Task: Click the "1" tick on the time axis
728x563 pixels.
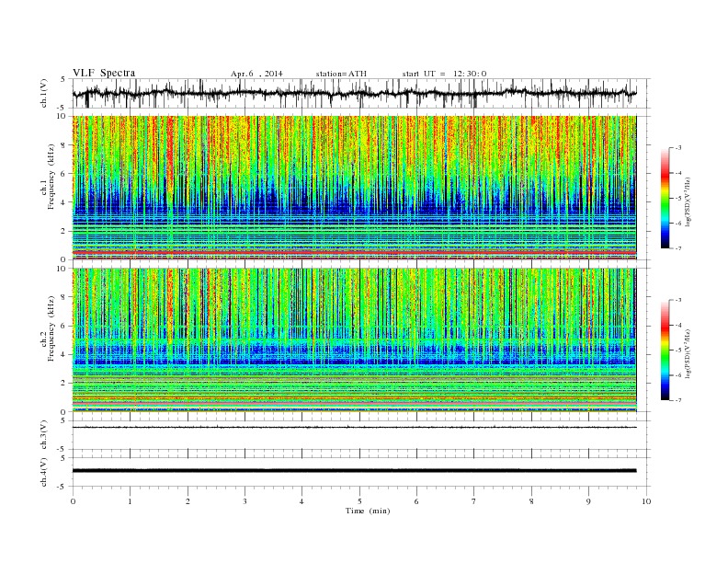Action: pyautogui.click(x=130, y=501)
